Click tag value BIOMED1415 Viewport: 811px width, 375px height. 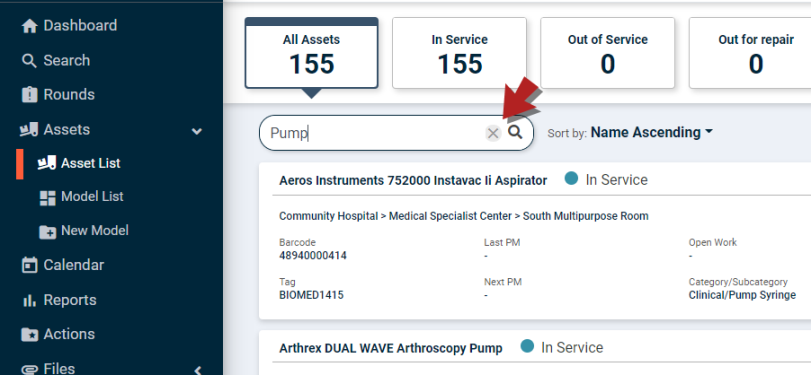point(311,295)
